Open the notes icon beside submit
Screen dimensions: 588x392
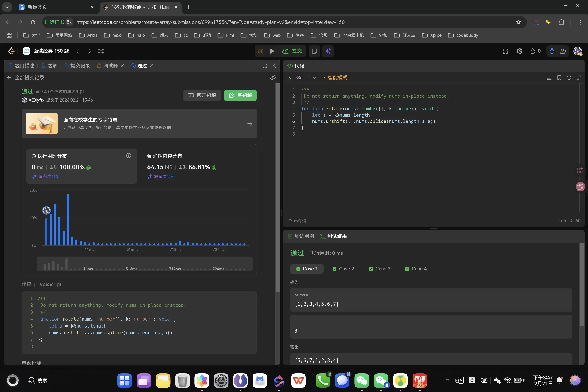[314, 51]
